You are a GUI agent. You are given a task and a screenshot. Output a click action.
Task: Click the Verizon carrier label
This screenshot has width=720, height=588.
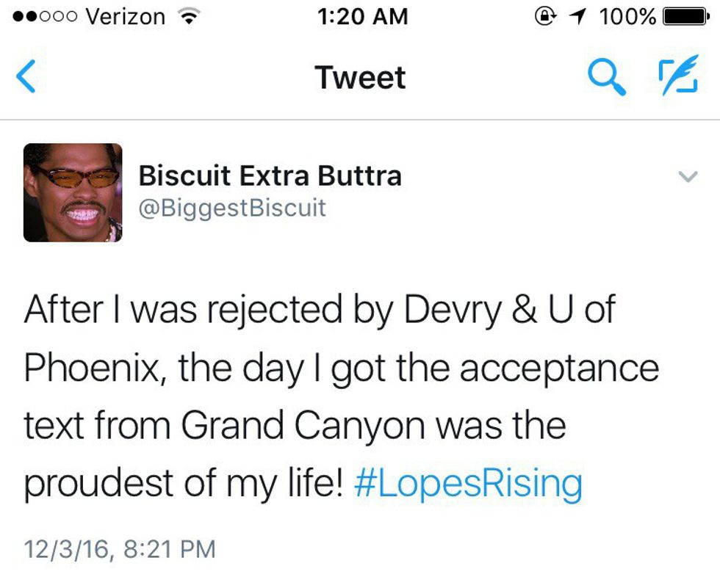pos(126,17)
